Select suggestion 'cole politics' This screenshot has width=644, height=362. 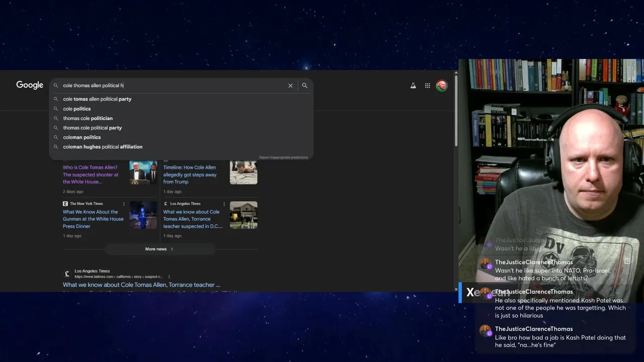(77, 109)
